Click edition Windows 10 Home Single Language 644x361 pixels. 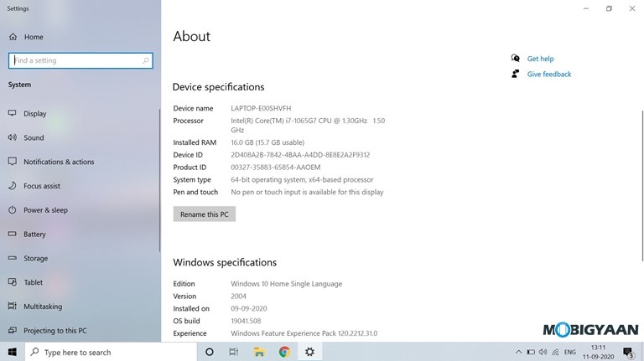pyautogui.click(x=286, y=284)
